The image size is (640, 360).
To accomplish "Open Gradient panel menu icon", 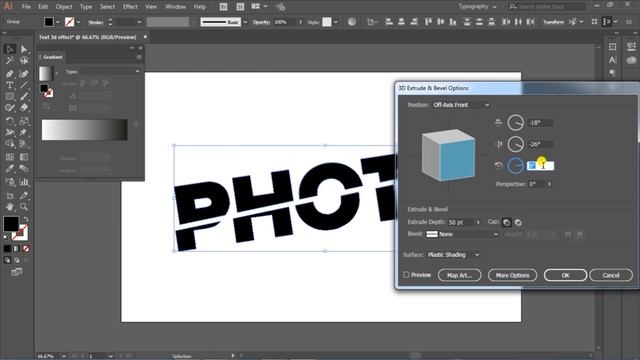I will coord(139,57).
